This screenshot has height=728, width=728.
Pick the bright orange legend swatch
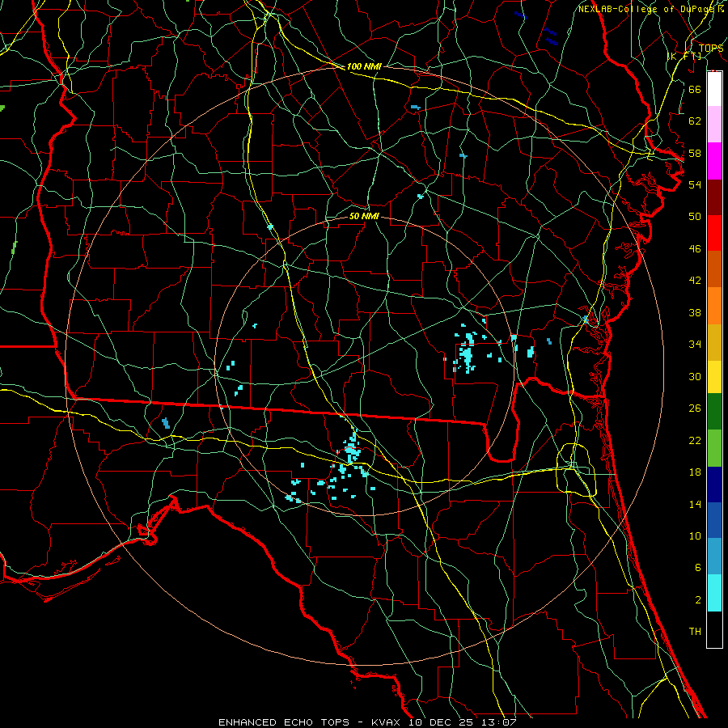coord(714,305)
